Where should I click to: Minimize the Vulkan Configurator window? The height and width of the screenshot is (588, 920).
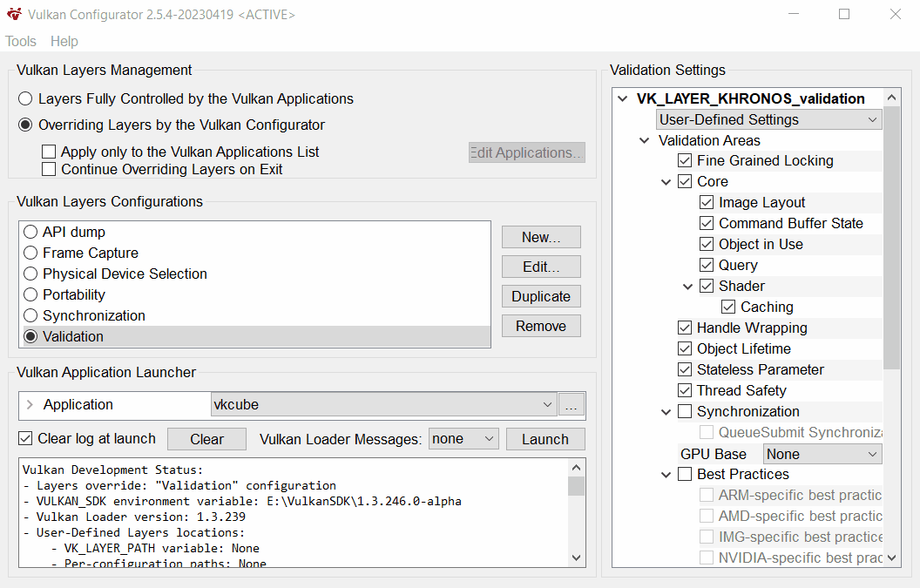coord(794,14)
